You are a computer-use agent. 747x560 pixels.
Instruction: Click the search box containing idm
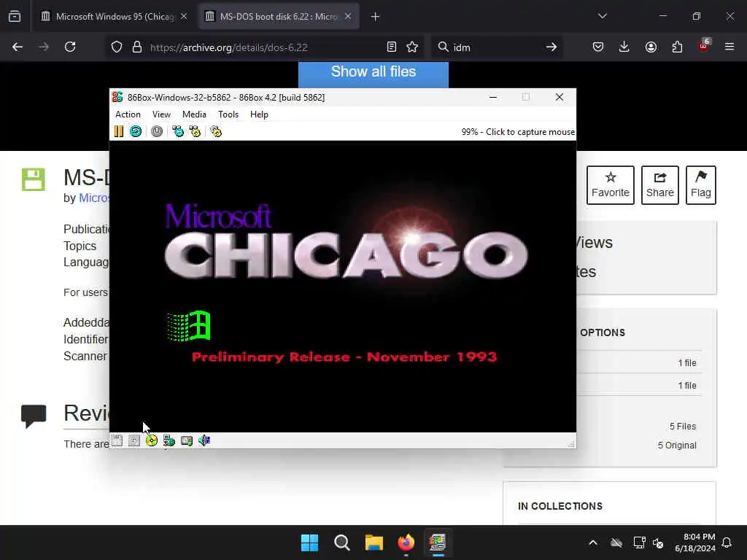point(495,47)
